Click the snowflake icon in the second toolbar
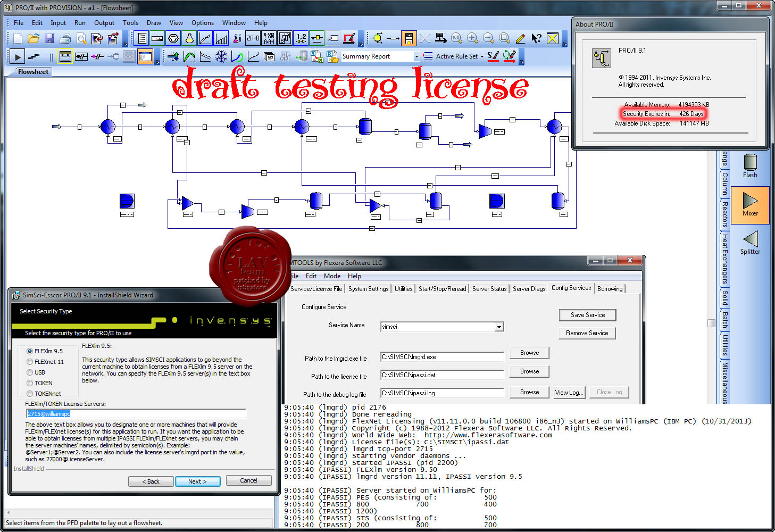The image size is (775, 532). click(x=221, y=56)
